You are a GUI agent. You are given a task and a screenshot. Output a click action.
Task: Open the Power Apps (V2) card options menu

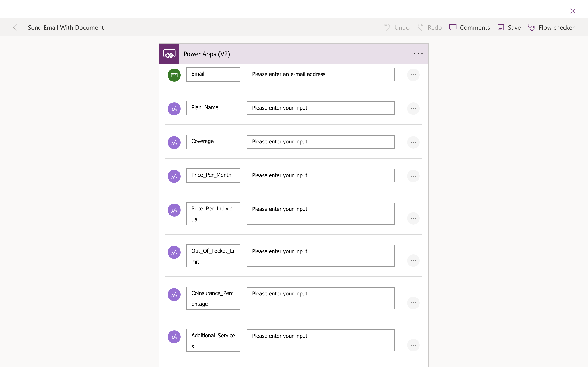(418, 54)
